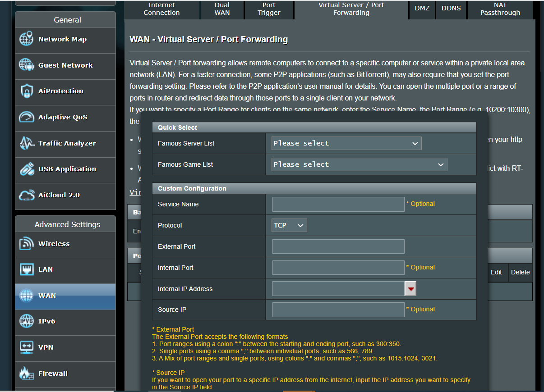Open USB Application icon

coord(27,169)
